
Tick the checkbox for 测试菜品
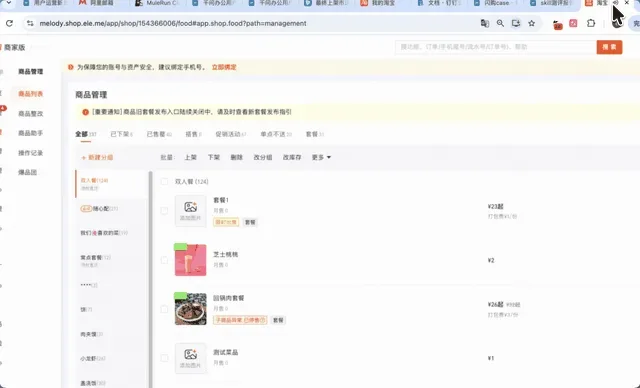[x=164, y=358]
